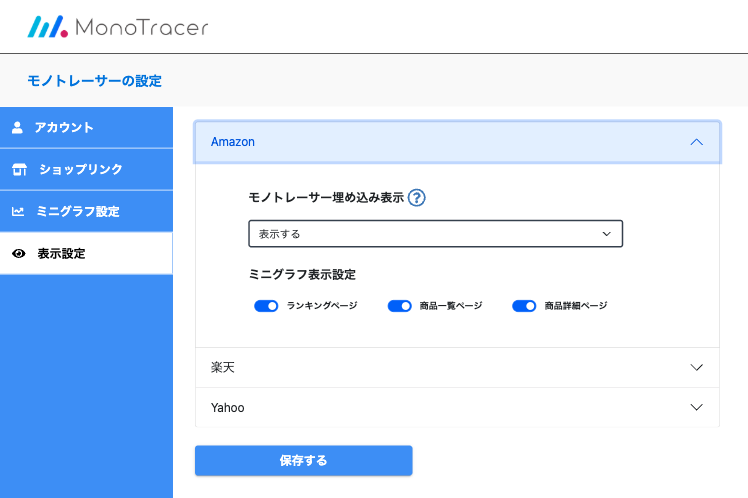Click the 保存する save button
748x498 pixels.
tap(303, 461)
